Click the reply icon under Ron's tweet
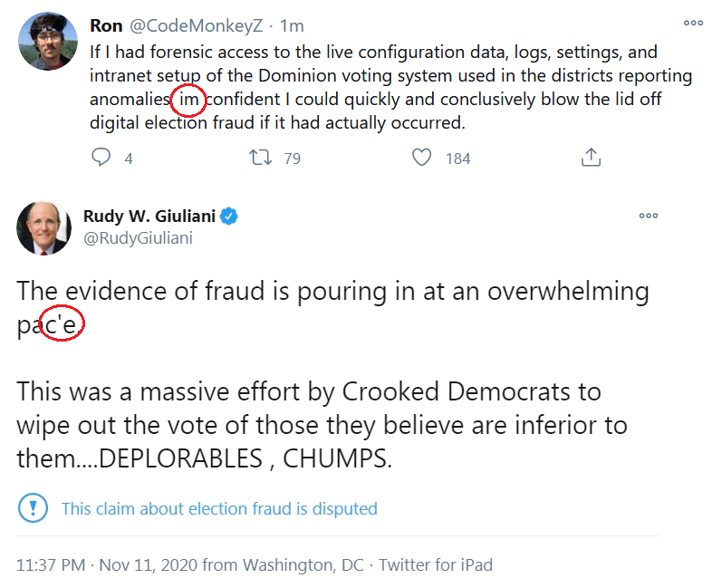The width and height of the screenshot is (712, 588). [101, 157]
